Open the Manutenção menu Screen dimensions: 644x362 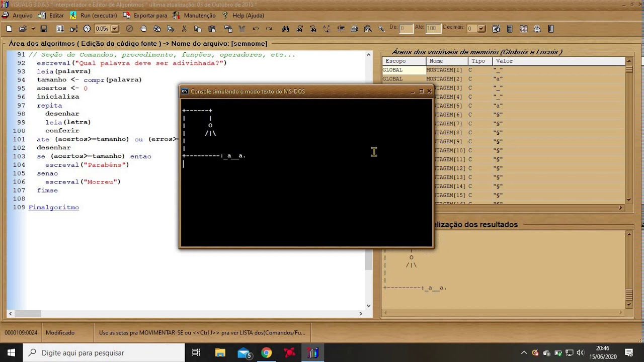coord(194,16)
